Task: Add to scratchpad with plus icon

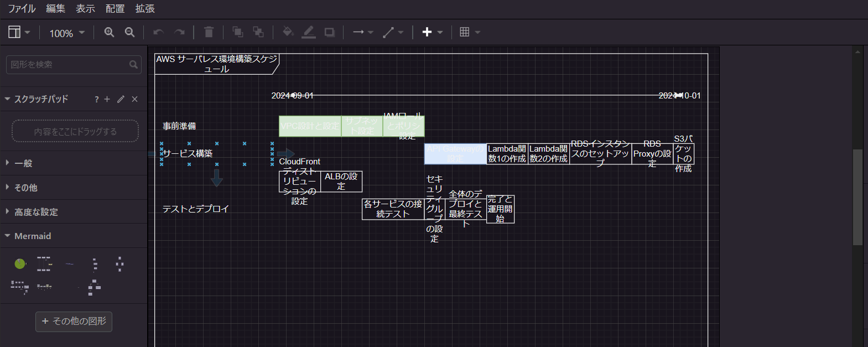Action: (x=107, y=99)
